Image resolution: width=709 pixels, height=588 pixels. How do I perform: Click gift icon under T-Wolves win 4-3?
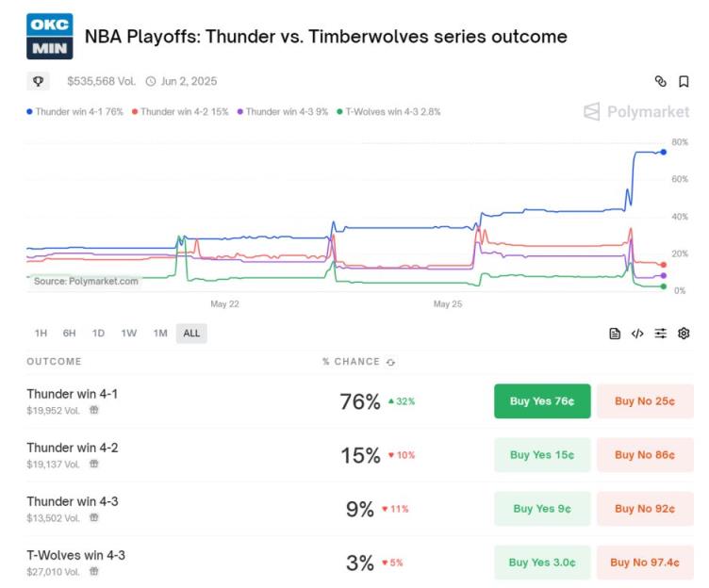pos(93,571)
